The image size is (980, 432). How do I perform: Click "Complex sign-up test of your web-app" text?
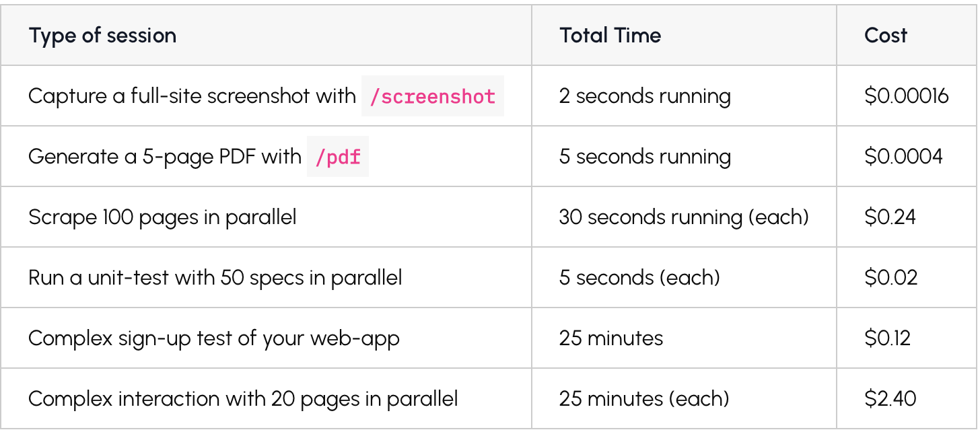(x=214, y=338)
